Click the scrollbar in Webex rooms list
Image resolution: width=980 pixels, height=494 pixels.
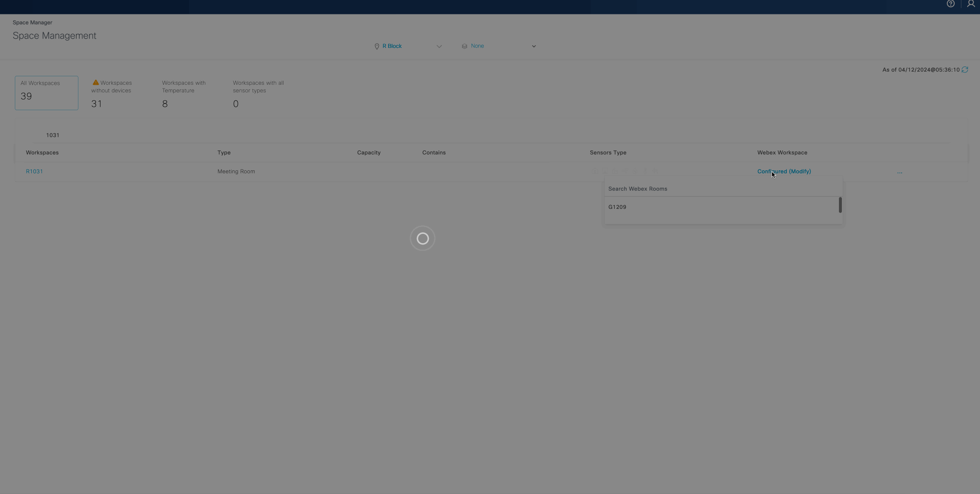pos(840,205)
